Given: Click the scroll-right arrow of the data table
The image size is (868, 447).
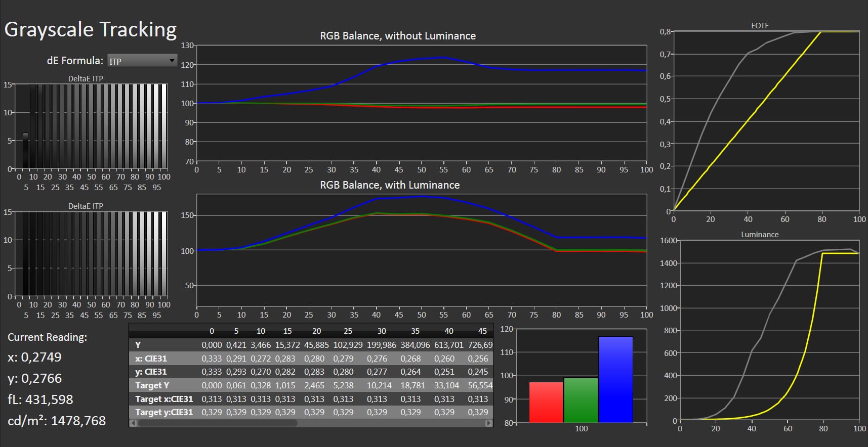Looking at the screenshot, I should [x=488, y=423].
